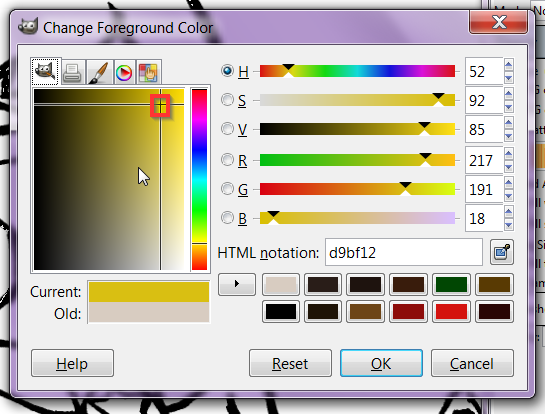This screenshot has height=414, width=545.
Task: Open the Palette selector tab
Action: coord(148,72)
